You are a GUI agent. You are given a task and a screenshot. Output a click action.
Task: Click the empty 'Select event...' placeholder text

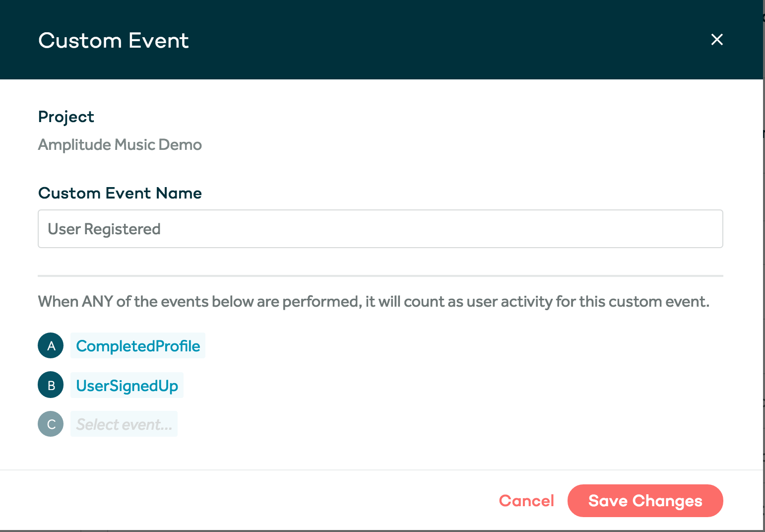(124, 424)
